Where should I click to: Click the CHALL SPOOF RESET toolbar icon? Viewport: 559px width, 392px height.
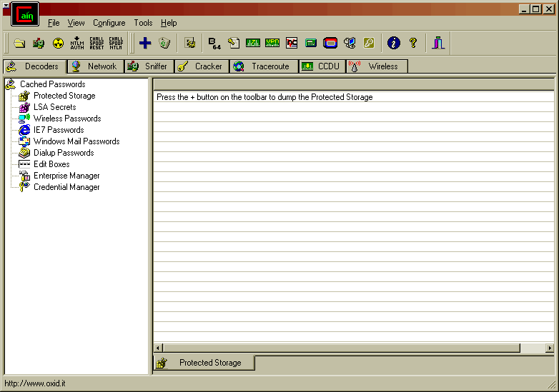[x=97, y=44]
